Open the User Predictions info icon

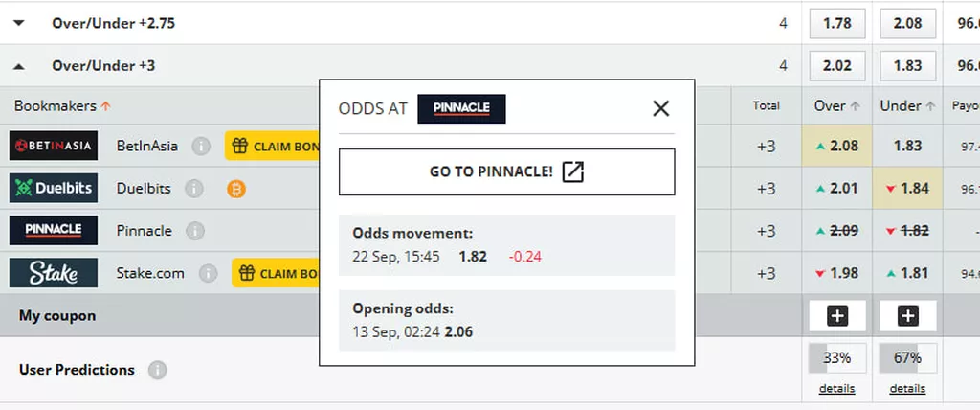point(158,370)
